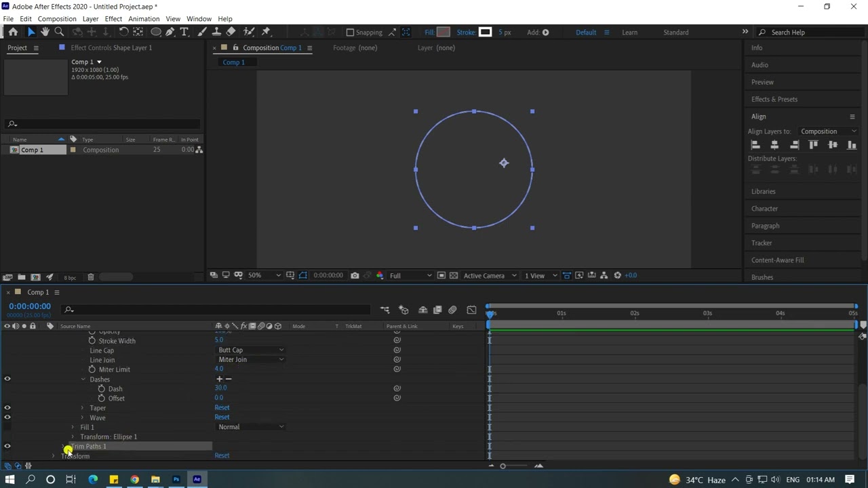
Task: Open the show channel color management icon
Action: 380,275
